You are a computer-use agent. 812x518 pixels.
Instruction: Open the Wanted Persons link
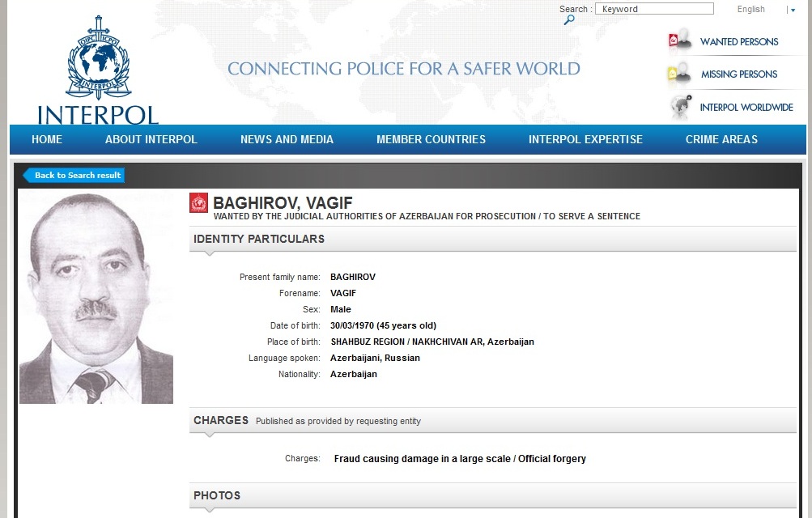pyautogui.click(x=739, y=42)
